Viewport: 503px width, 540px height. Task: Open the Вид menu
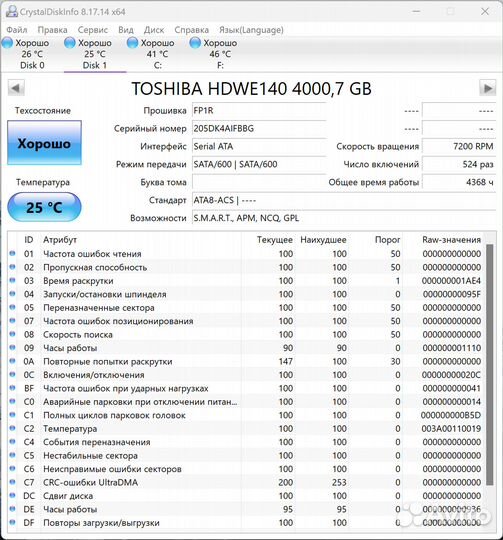(x=126, y=30)
